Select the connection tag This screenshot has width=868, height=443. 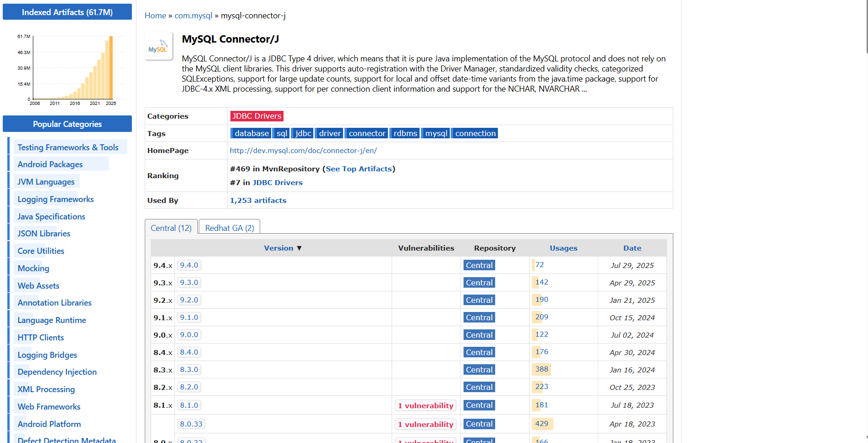point(475,133)
